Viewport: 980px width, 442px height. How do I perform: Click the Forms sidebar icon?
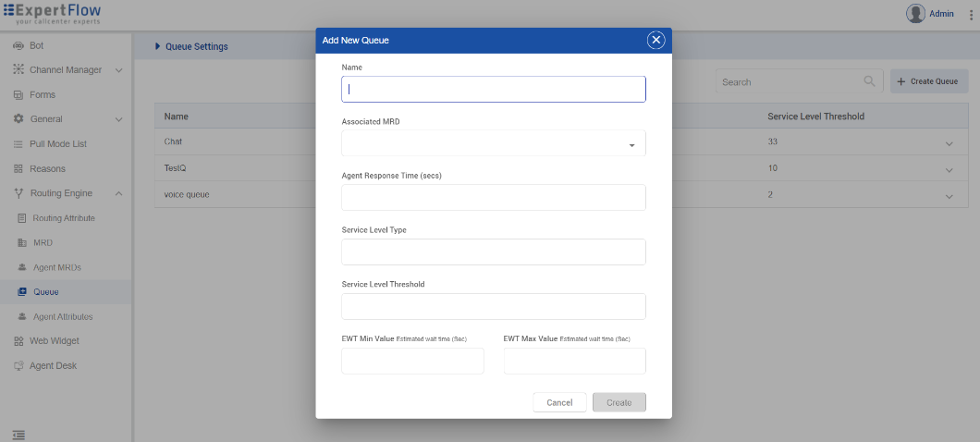point(18,95)
